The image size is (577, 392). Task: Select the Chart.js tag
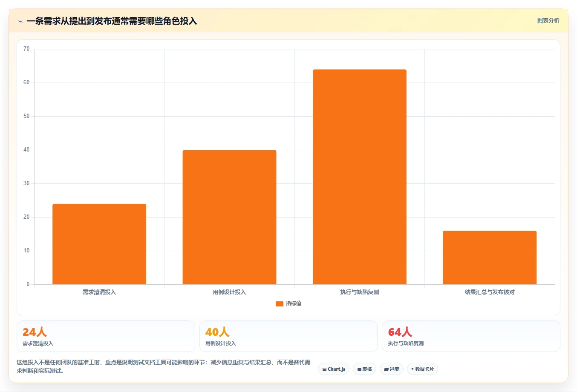[x=334, y=369]
